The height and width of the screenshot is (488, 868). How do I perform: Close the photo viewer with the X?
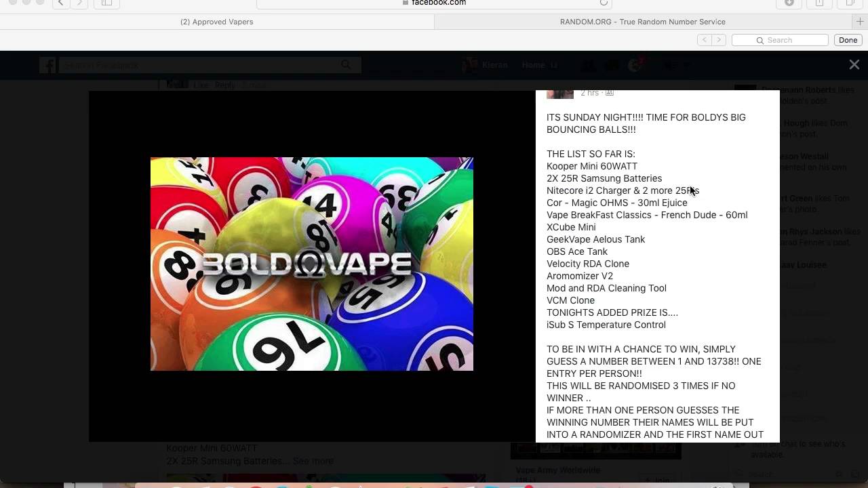(x=854, y=64)
